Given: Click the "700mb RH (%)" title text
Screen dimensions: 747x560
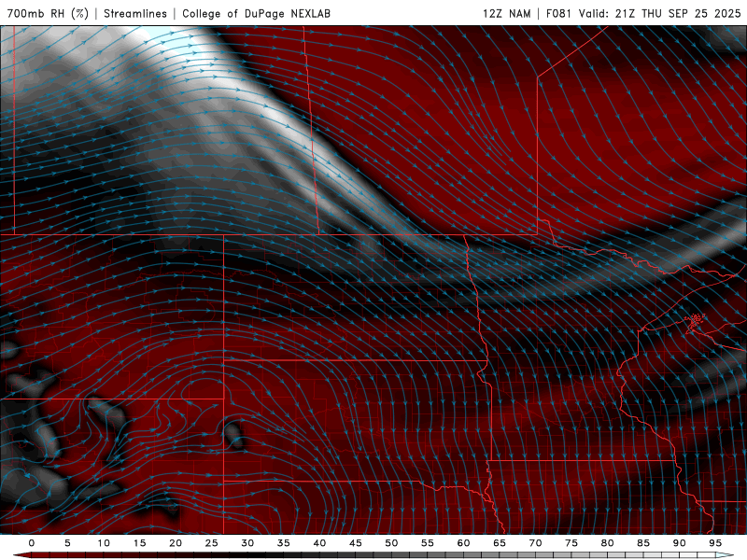Looking at the screenshot, I should click(48, 13).
